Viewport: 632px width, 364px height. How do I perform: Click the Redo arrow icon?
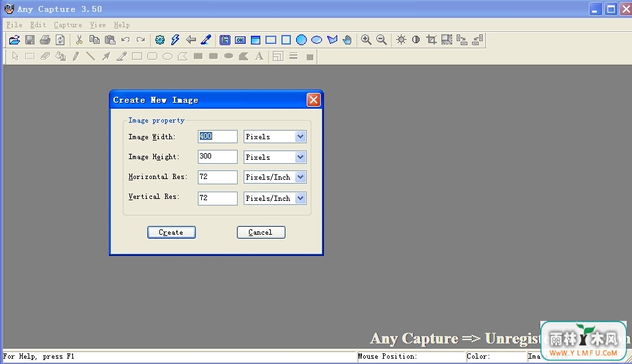[141, 40]
